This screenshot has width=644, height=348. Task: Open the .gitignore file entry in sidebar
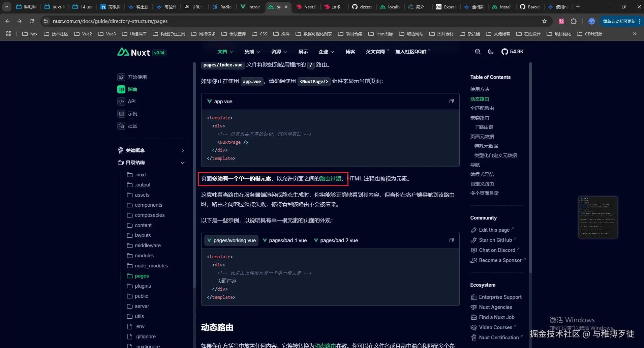(x=141, y=337)
